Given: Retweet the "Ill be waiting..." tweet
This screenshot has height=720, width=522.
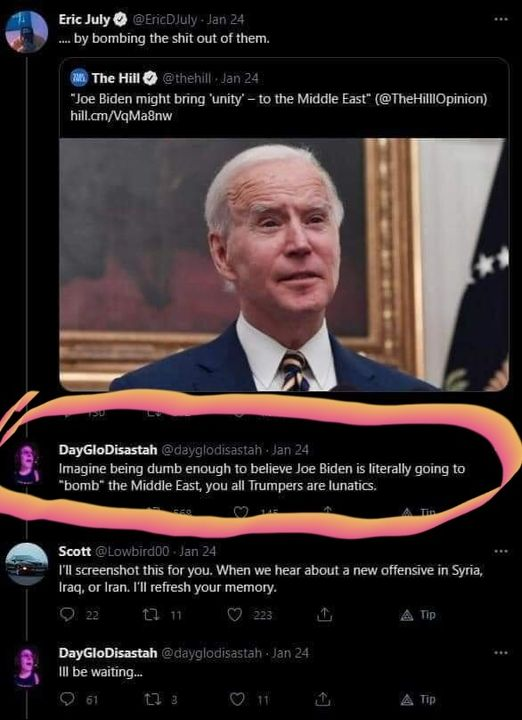Looking at the screenshot, I should (x=151, y=699).
